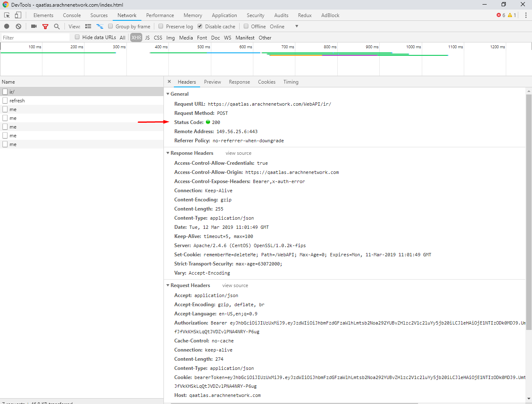Switch to the Timing tab
Image resolution: width=532 pixels, height=404 pixels.
[x=290, y=82]
